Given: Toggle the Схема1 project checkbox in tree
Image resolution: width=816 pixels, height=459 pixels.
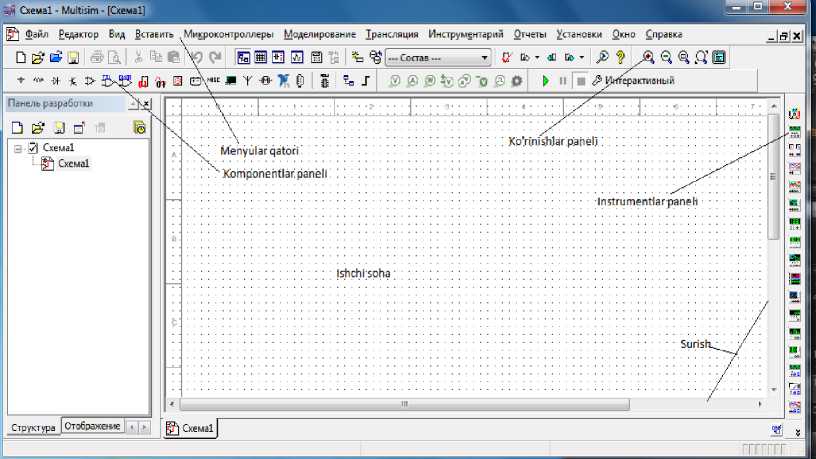Looking at the screenshot, I should click(33, 148).
